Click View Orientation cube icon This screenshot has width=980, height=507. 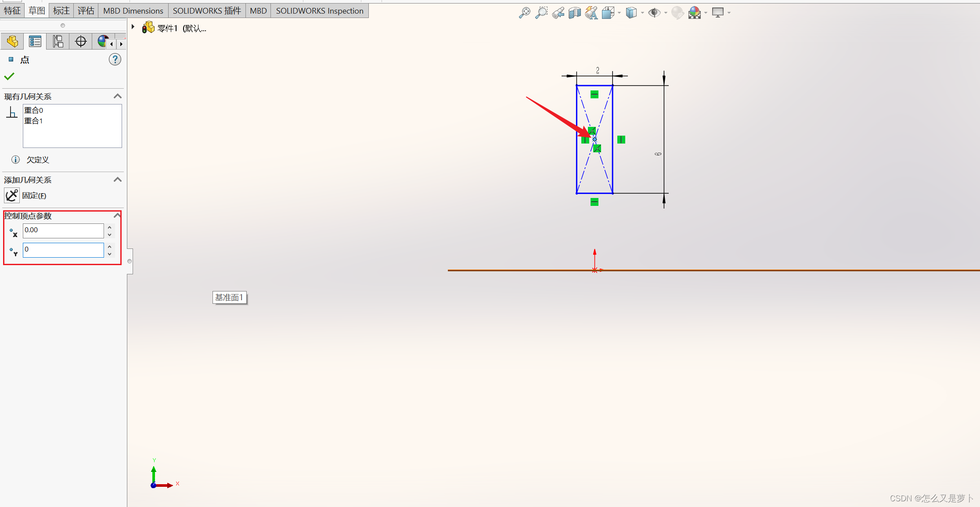(x=608, y=13)
